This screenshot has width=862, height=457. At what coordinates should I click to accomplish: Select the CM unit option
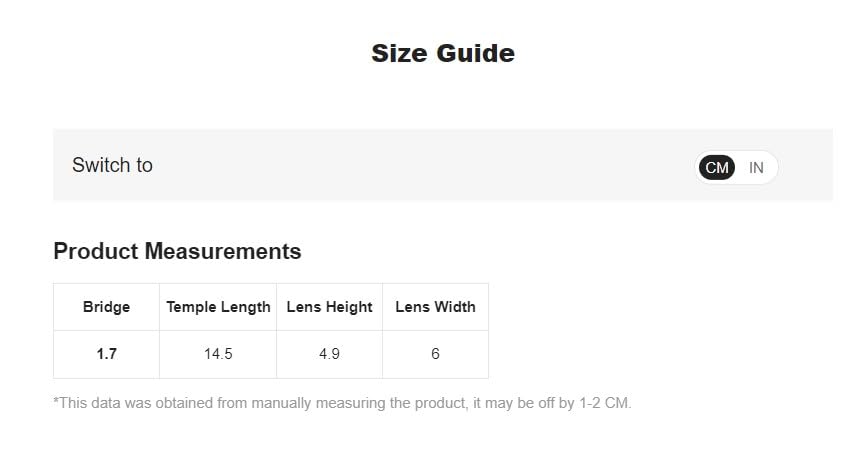point(717,168)
